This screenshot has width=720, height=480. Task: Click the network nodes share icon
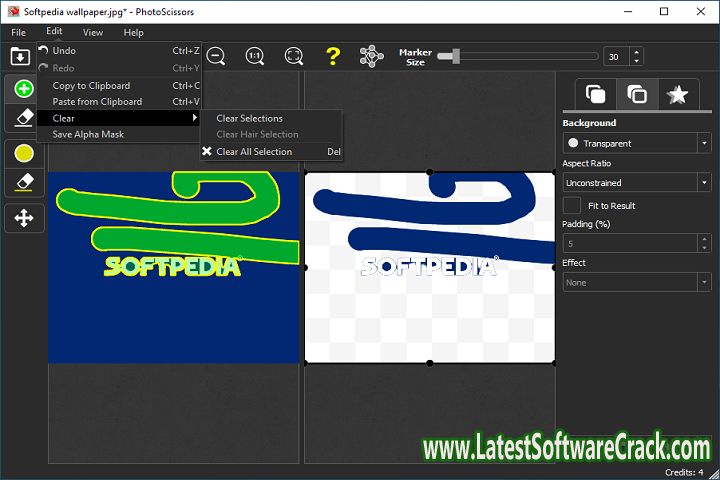372,57
